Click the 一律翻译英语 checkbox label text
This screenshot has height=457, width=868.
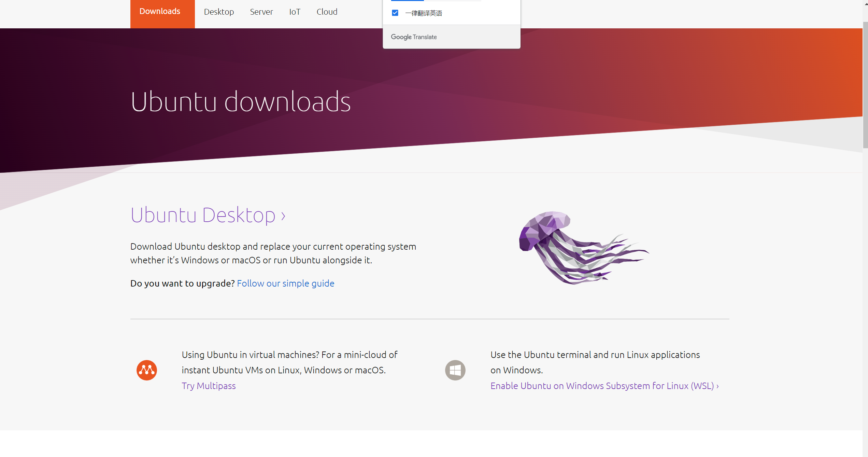point(424,13)
